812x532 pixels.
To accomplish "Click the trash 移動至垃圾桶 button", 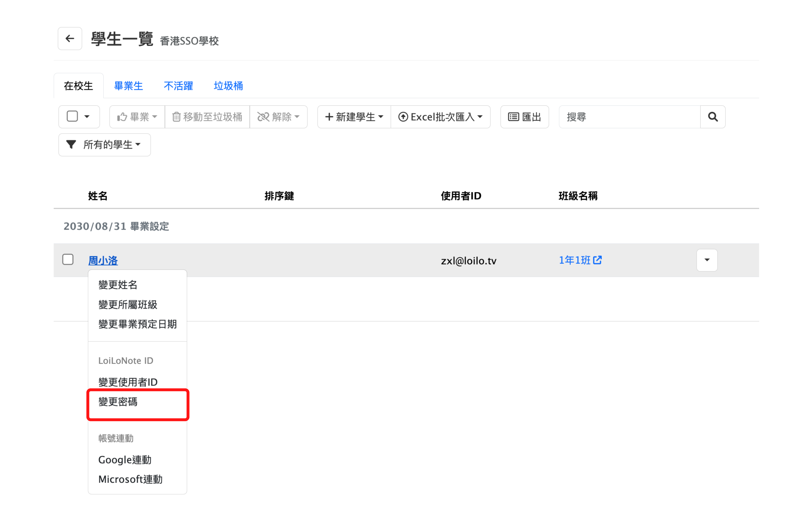I will [207, 117].
